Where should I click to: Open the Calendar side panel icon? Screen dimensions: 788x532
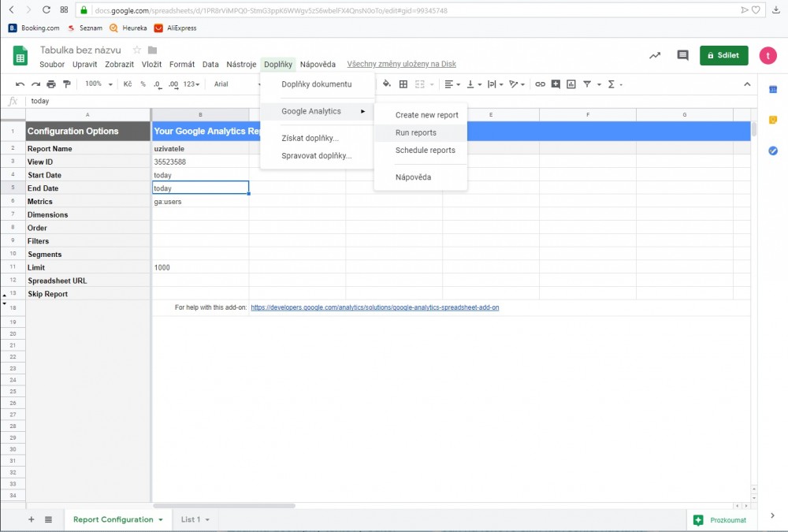pyautogui.click(x=773, y=89)
